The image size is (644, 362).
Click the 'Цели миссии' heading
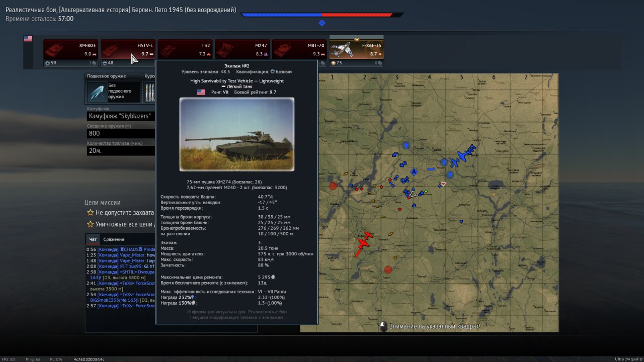point(103,203)
